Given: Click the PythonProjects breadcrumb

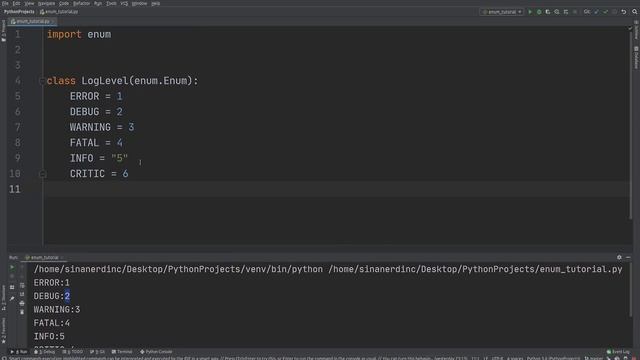Looking at the screenshot, I should click(19, 12).
